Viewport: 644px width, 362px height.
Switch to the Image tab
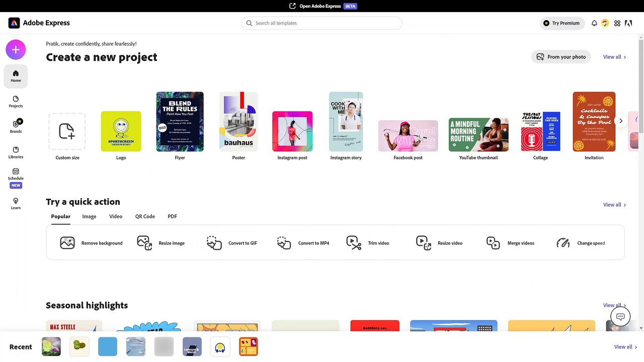pyautogui.click(x=89, y=216)
